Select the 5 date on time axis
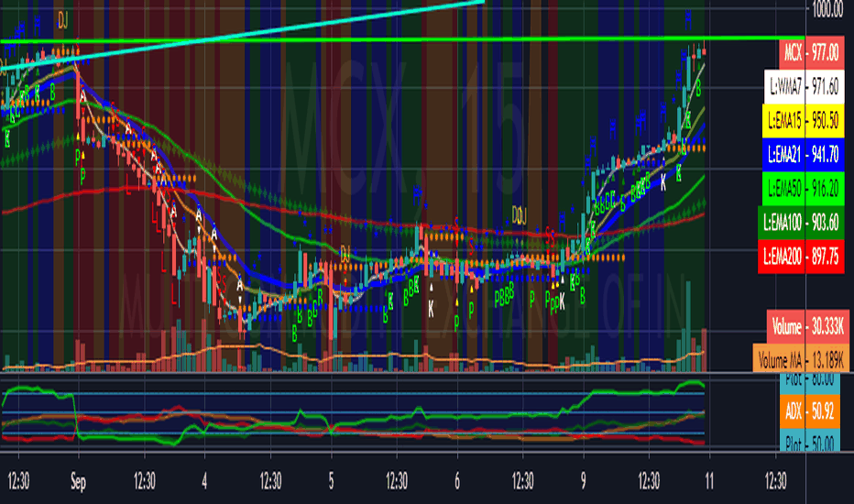Screen dimensions: 854x504 pos(331,482)
